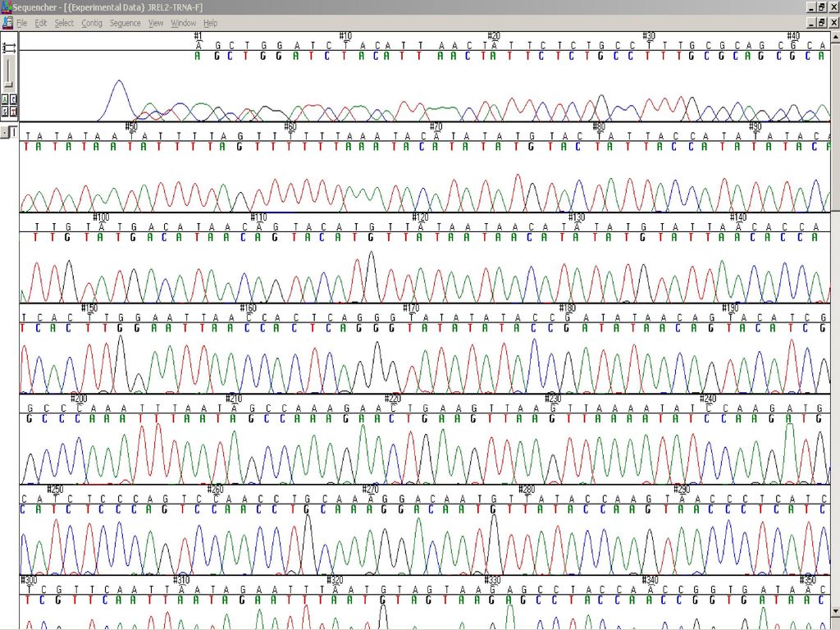840x630 pixels.
Task: Click base position marker #210
Action: [x=234, y=398]
